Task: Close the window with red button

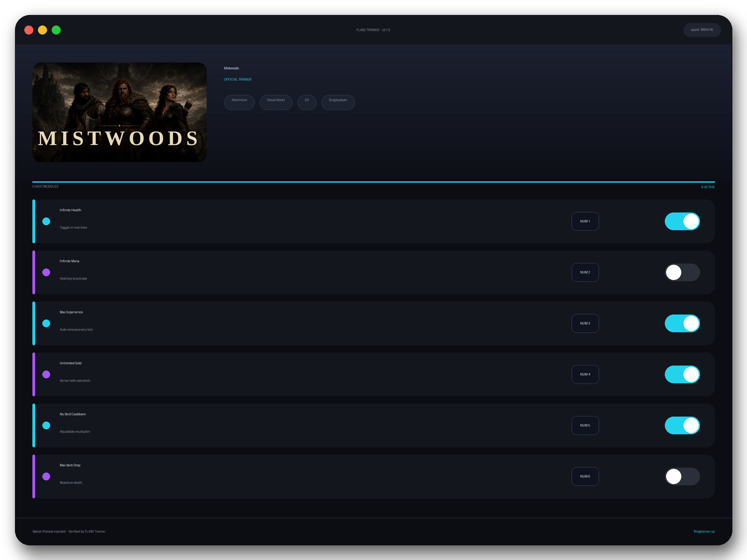Action: tap(29, 30)
